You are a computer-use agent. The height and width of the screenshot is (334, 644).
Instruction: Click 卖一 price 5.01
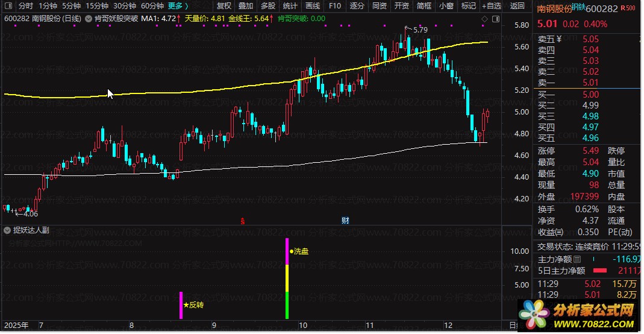pos(590,83)
